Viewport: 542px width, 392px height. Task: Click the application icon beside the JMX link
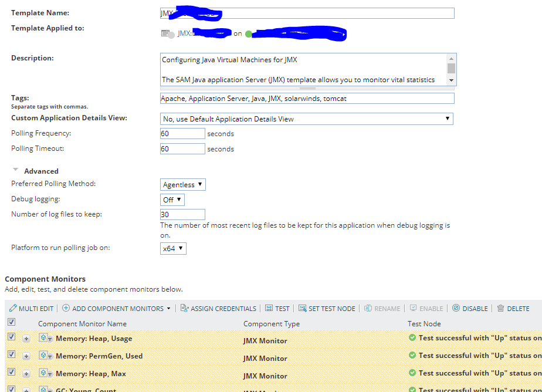tap(168, 34)
